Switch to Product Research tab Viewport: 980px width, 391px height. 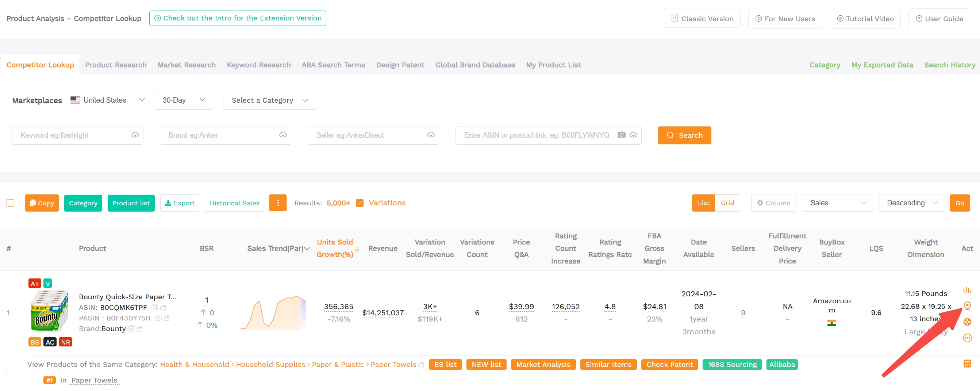pyautogui.click(x=116, y=65)
